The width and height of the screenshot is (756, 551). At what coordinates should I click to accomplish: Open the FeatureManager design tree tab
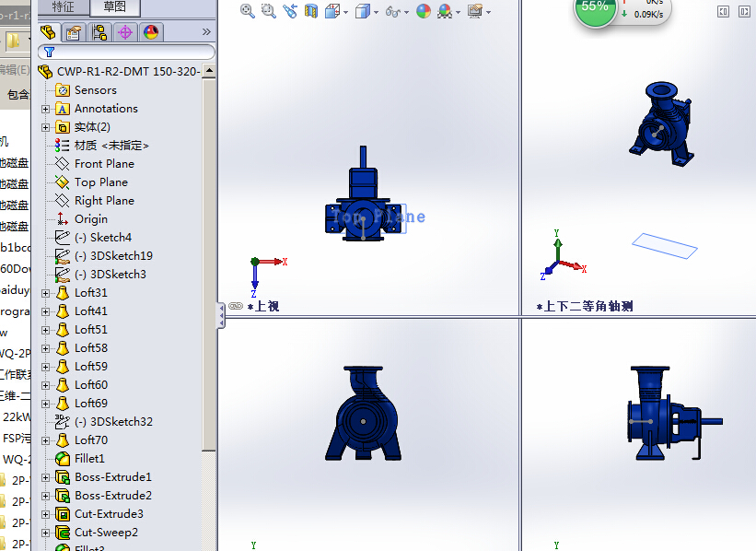click(x=49, y=33)
